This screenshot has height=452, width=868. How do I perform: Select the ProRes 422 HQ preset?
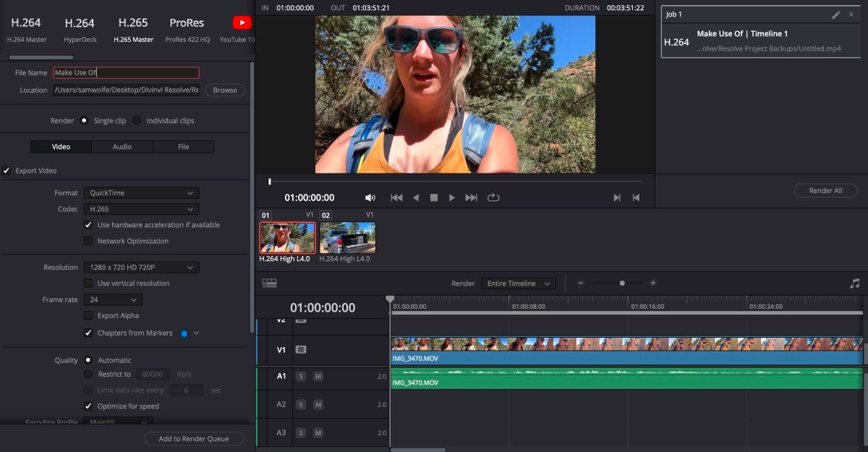[x=186, y=29]
